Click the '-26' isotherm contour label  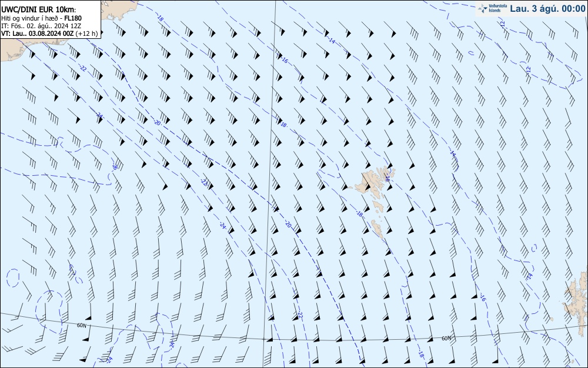tap(115, 166)
